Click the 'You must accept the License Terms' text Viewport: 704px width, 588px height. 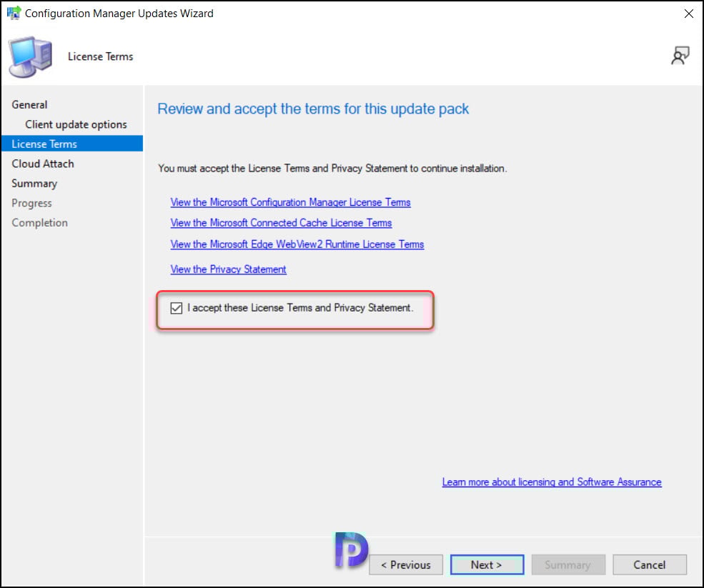(x=332, y=169)
